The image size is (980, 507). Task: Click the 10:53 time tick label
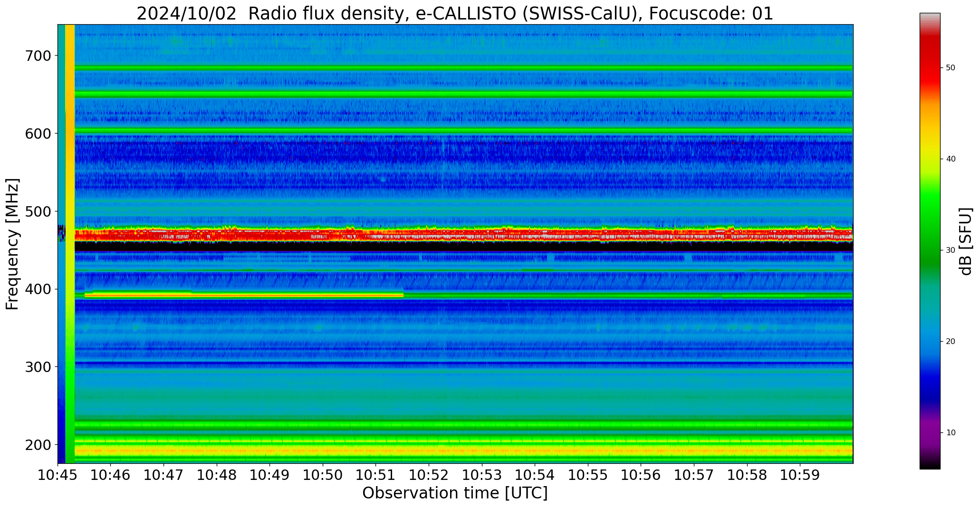click(x=482, y=475)
